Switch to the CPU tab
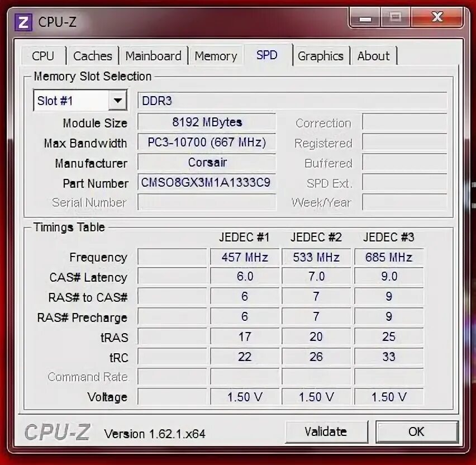This screenshot has height=465, width=476. click(x=43, y=56)
